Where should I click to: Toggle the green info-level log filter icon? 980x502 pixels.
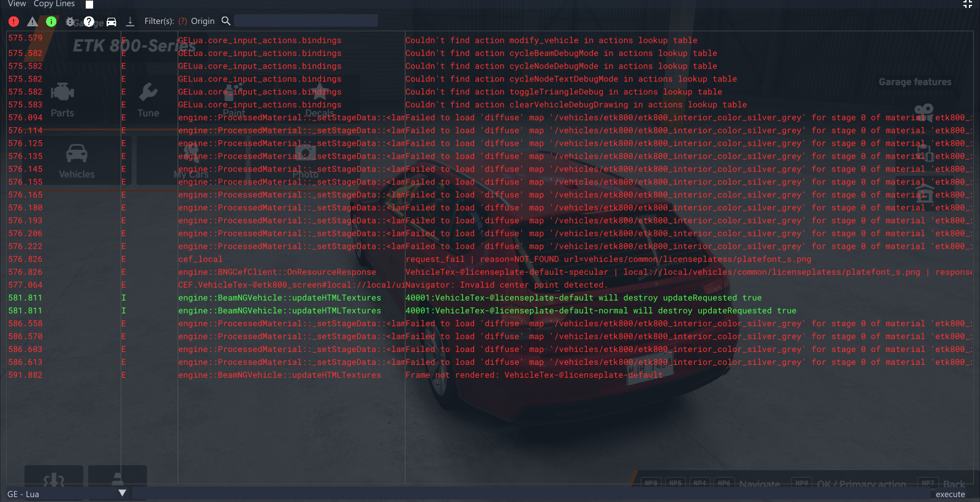(51, 21)
